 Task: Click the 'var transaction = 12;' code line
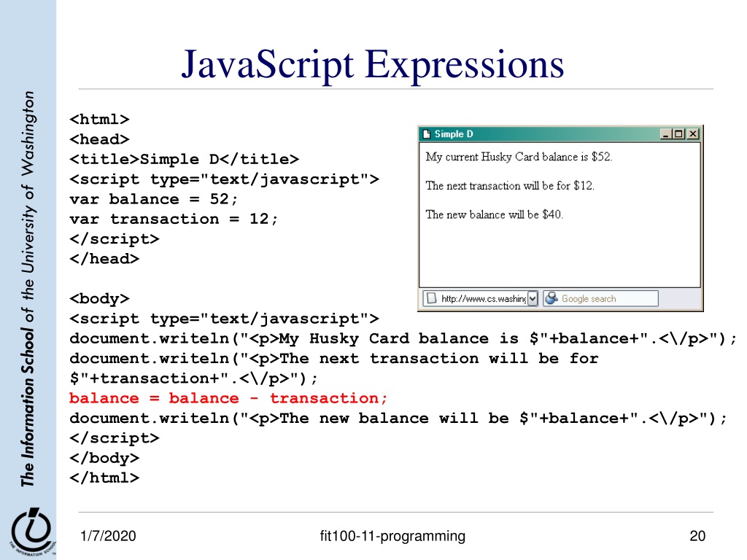[174, 219]
